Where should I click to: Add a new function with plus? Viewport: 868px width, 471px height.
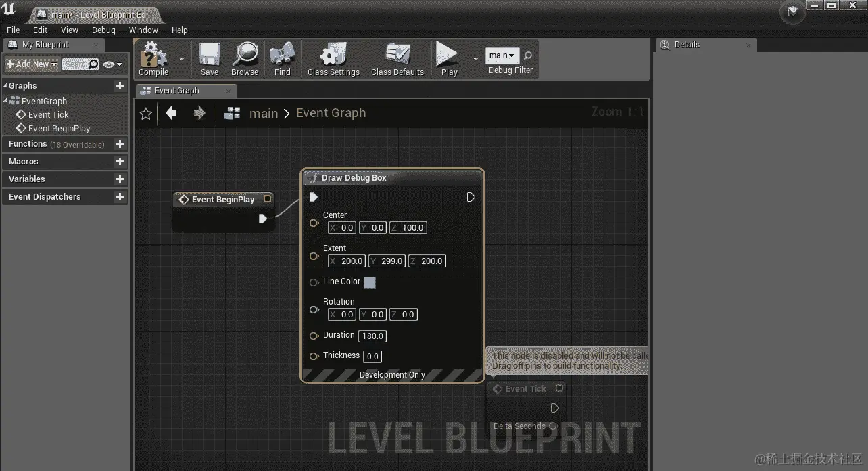point(120,144)
